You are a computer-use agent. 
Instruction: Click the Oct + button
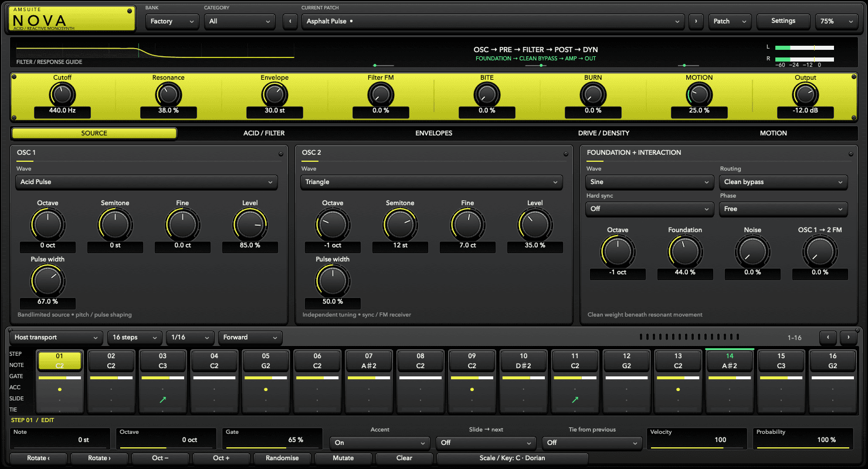pos(221,458)
